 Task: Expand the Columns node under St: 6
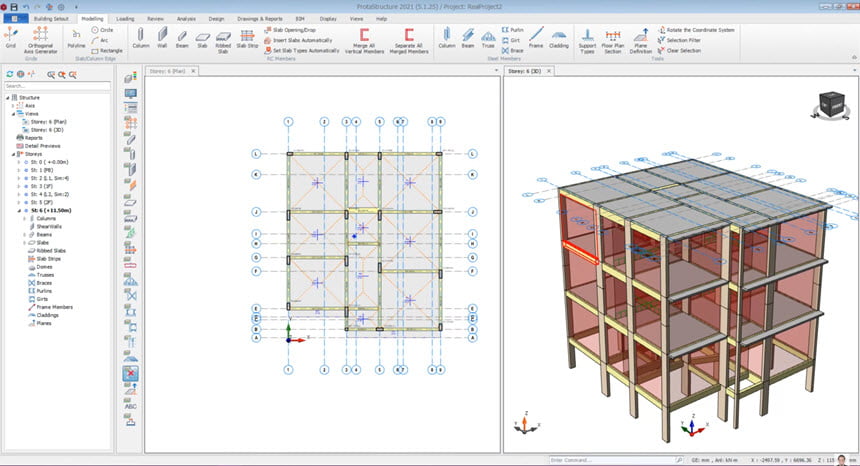click(24, 219)
